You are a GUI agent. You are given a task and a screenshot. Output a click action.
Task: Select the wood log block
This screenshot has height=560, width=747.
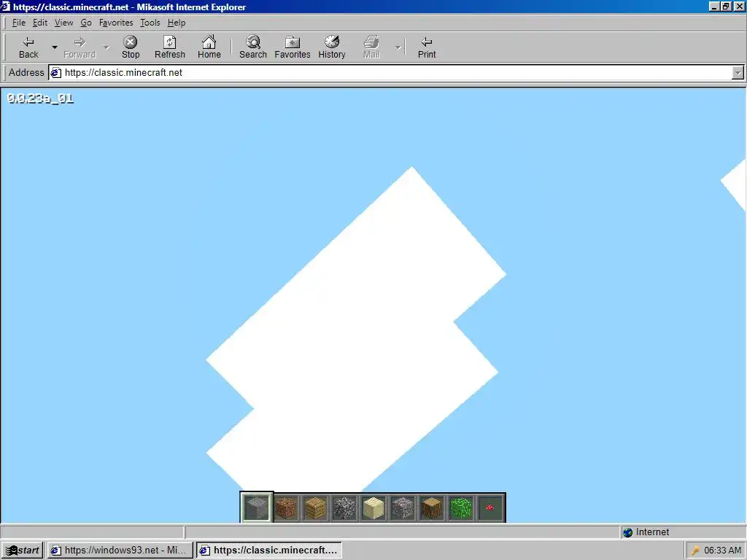(x=432, y=507)
